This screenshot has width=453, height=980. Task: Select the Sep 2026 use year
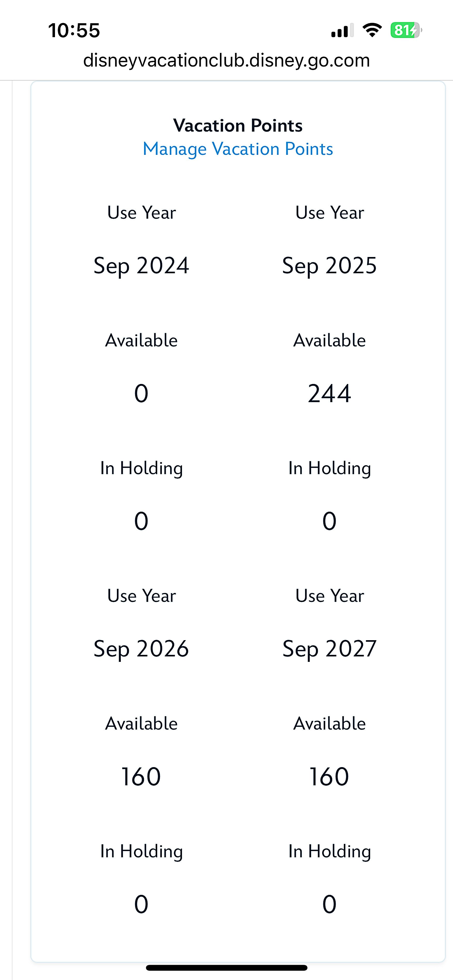pos(141,649)
